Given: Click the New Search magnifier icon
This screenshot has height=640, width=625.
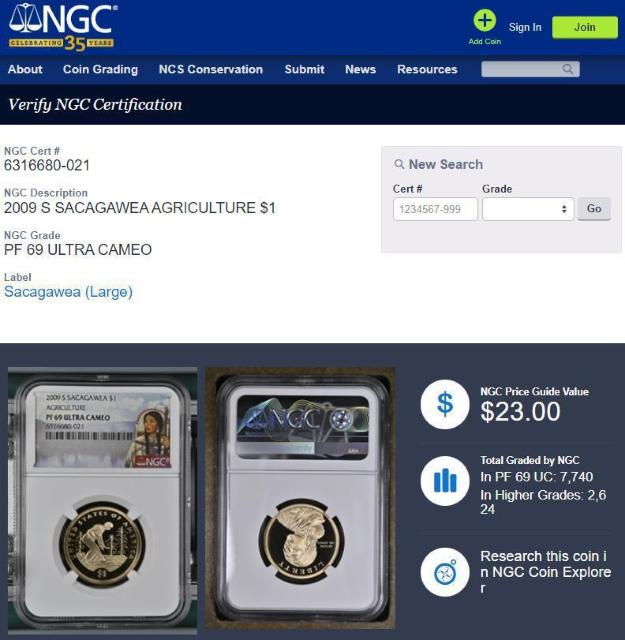Looking at the screenshot, I should [399, 164].
